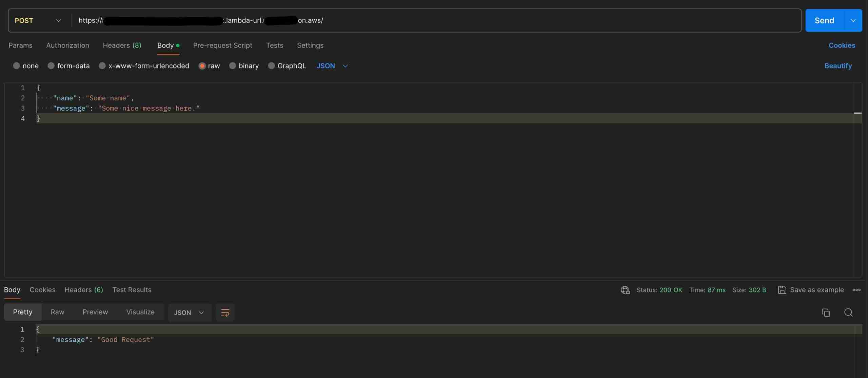This screenshot has width=868, height=378.
Task: Open the Pre-request Script tab
Action: pos(222,45)
